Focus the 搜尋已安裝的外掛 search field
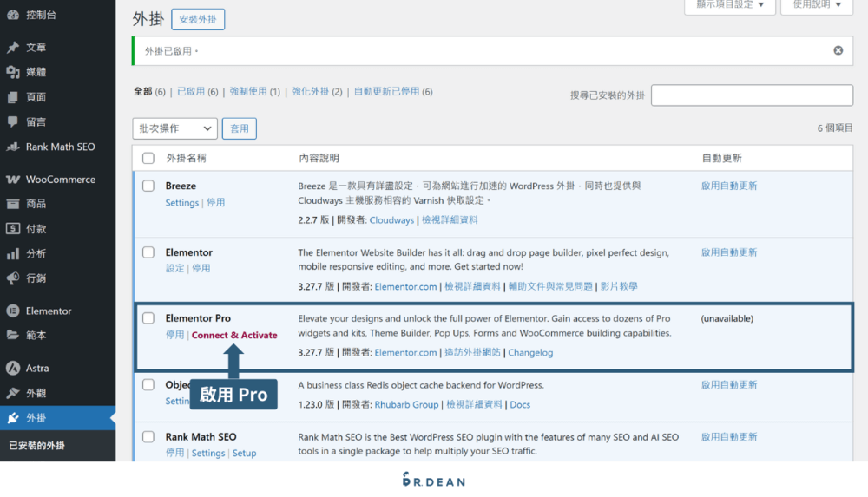The width and height of the screenshot is (868, 497). coord(752,95)
